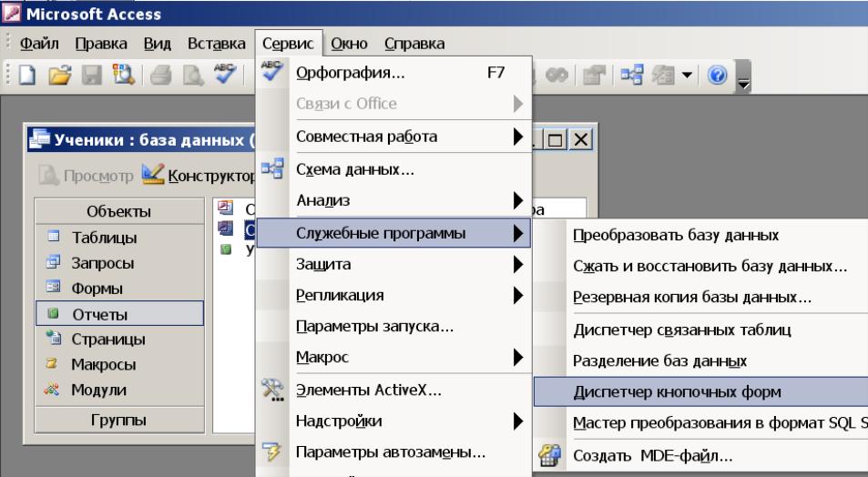Select Макросы in the Objects pane
This screenshot has height=477, width=868.
coord(119,364)
